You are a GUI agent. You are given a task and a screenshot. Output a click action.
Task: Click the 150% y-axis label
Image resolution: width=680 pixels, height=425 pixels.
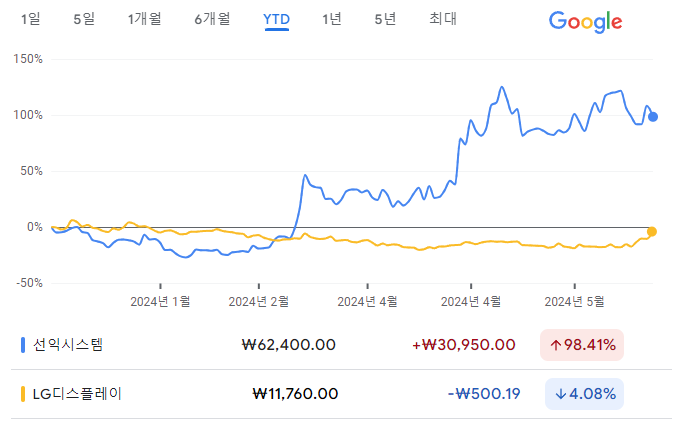[x=28, y=59]
